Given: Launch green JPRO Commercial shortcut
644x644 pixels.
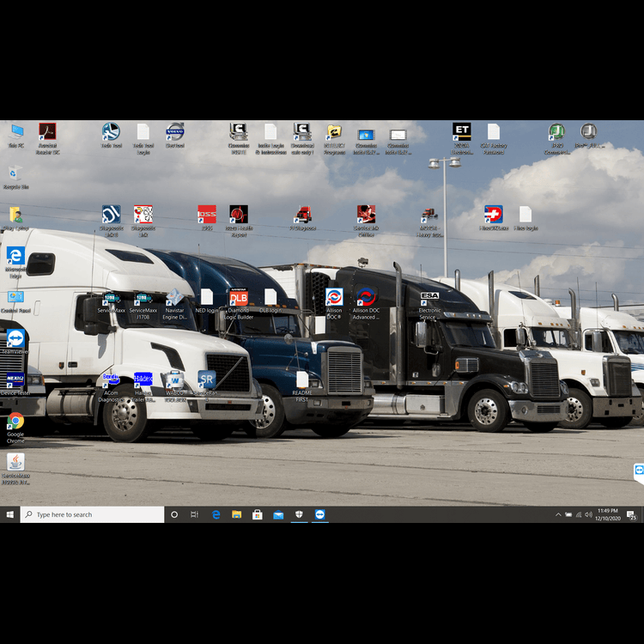Looking at the screenshot, I should pos(557,138).
